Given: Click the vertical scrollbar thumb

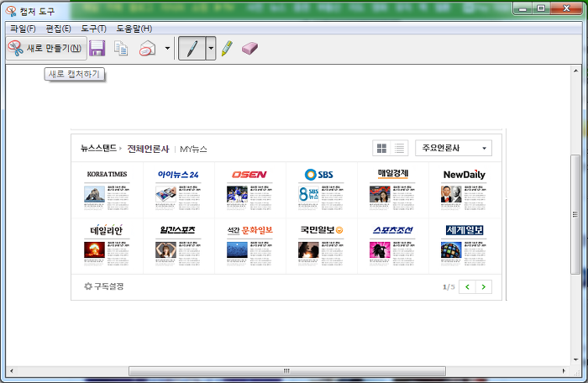Looking at the screenshot, I should point(575,214).
